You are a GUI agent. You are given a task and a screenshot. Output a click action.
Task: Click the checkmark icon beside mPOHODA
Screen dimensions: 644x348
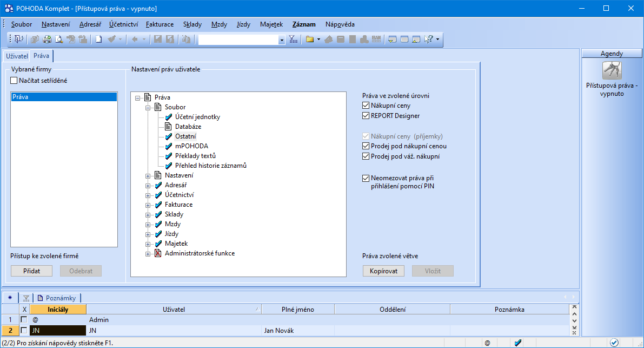click(x=168, y=146)
